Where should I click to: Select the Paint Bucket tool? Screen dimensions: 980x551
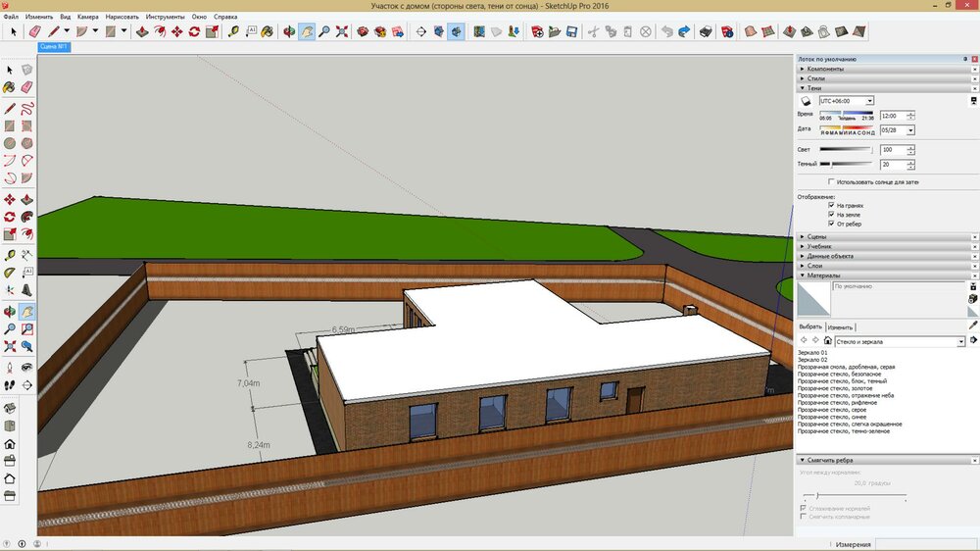click(x=269, y=31)
